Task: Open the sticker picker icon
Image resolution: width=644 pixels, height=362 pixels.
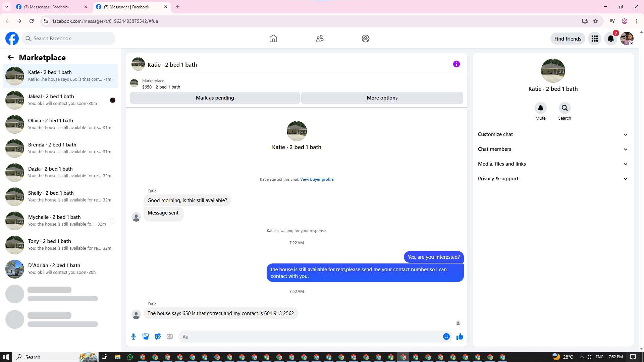Action: tap(158, 337)
